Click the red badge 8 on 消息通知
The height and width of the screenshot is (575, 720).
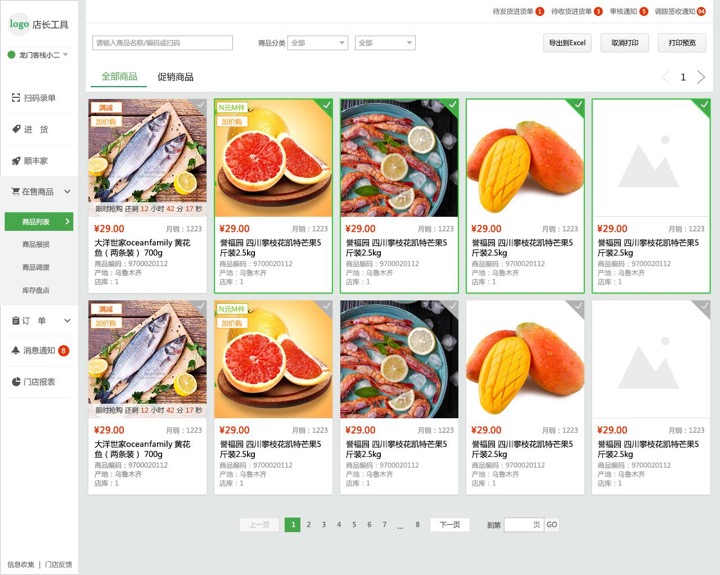click(x=63, y=350)
